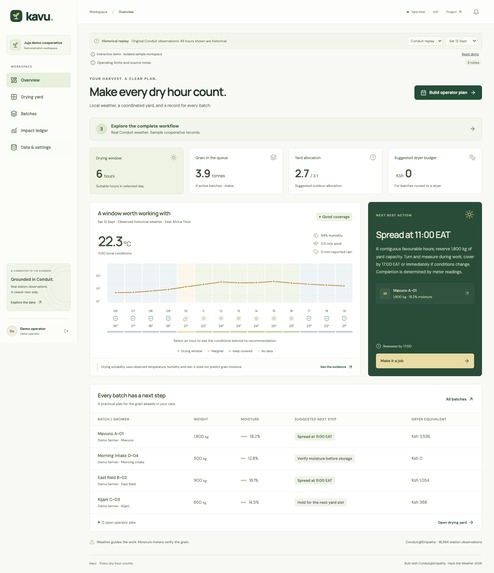This screenshot has width=494, height=573.
Task: Click Spread at 11:00 EAT chip in East field B-02 row
Action: (x=315, y=481)
